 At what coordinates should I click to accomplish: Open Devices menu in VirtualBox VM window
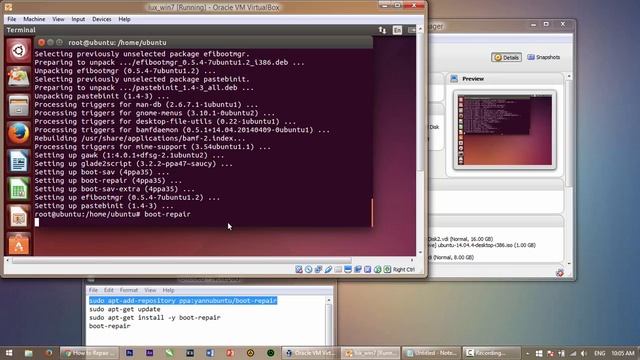[x=102, y=19]
